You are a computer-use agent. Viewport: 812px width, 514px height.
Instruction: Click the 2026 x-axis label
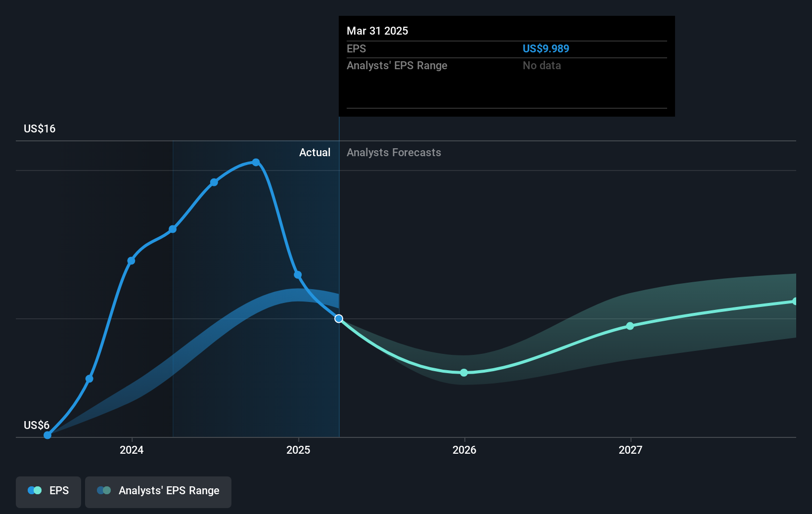click(x=464, y=450)
